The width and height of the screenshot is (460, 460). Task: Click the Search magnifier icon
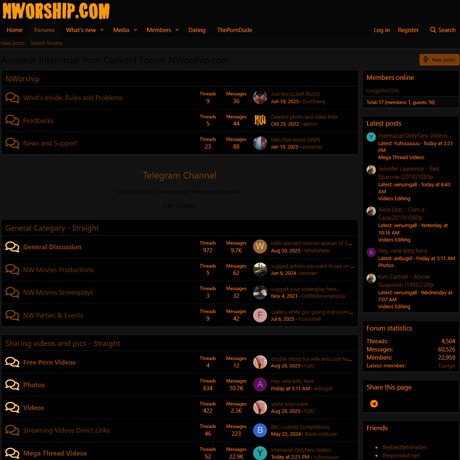(433, 30)
